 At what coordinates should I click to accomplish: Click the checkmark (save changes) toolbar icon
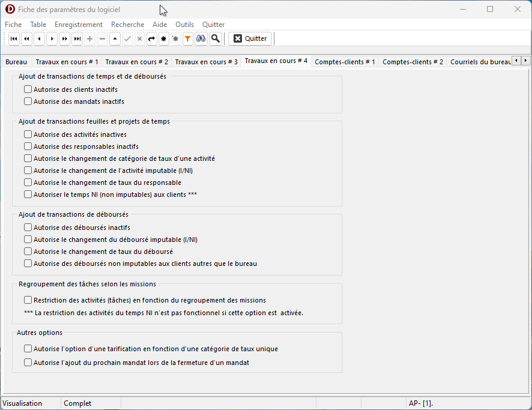pyautogui.click(x=127, y=38)
